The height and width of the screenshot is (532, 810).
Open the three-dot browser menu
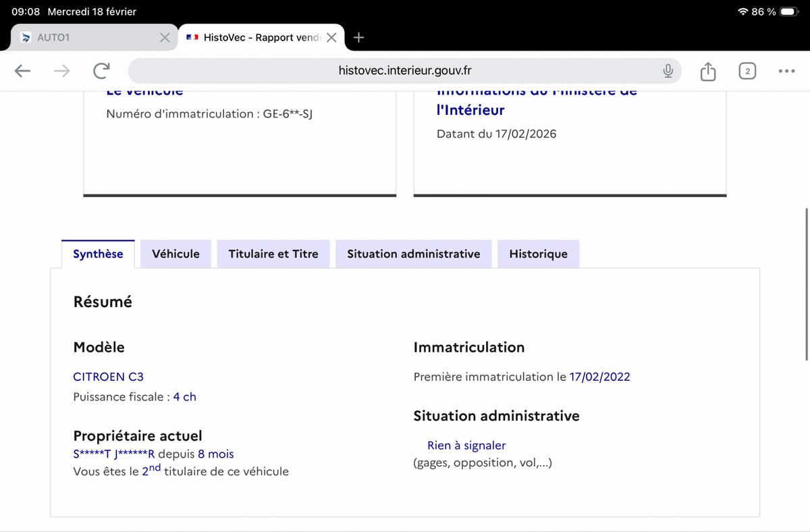pyautogui.click(x=786, y=71)
